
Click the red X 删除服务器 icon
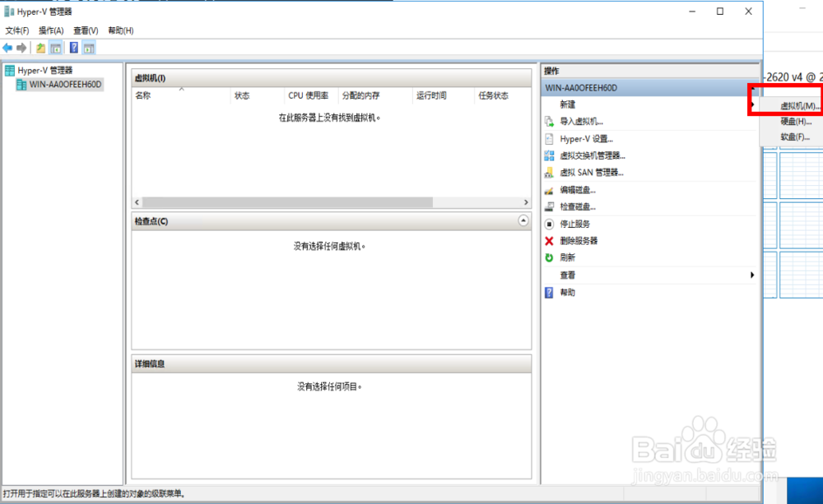[549, 241]
